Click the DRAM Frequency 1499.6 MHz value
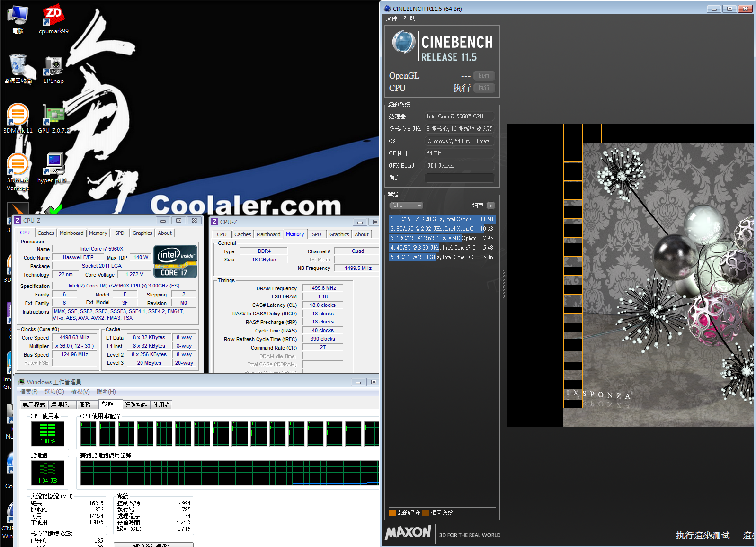Image resolution: width=756 pixels, height=547 pixels. point(323,288)
